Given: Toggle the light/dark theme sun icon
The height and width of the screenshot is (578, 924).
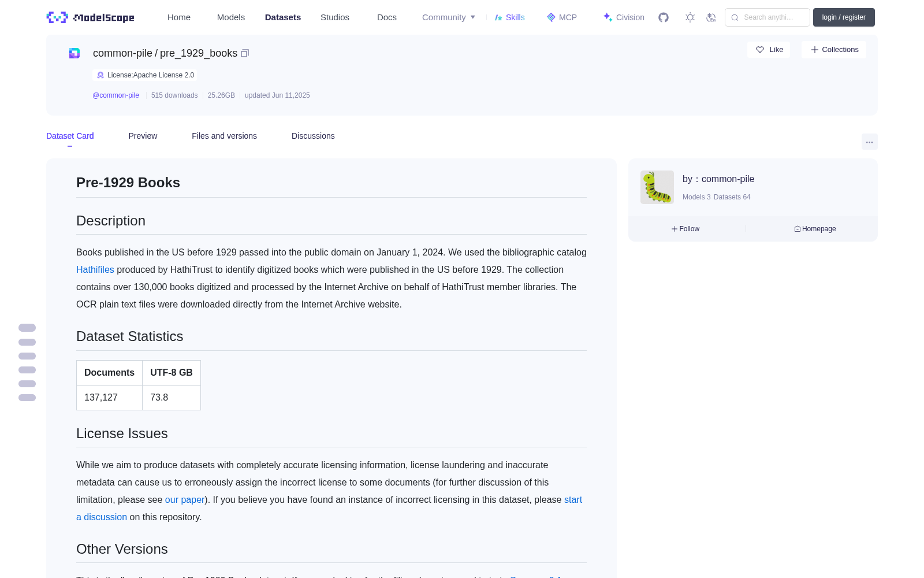Looking at the screenshot, I should pyautogui.click(x=690, y=17).
